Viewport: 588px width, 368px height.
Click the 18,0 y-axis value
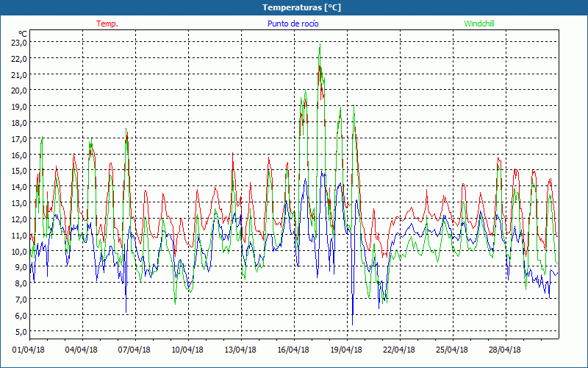coord(19,123)
